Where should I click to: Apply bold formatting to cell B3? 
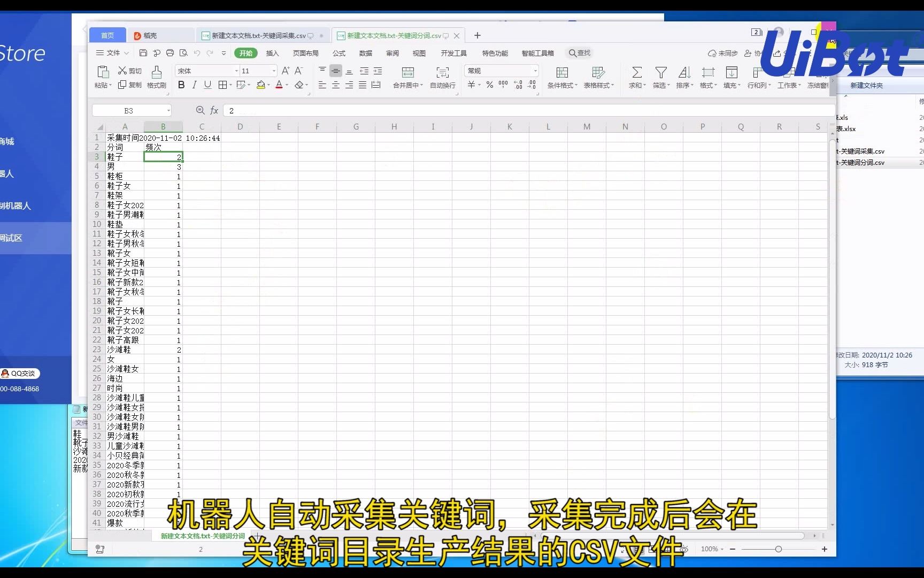pyautogui.click(x=181, y=85)
